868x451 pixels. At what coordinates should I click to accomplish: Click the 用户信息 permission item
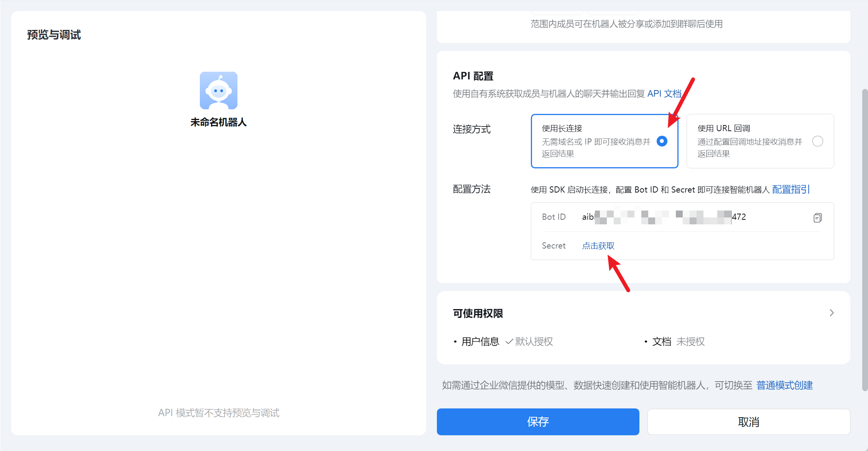480,341
